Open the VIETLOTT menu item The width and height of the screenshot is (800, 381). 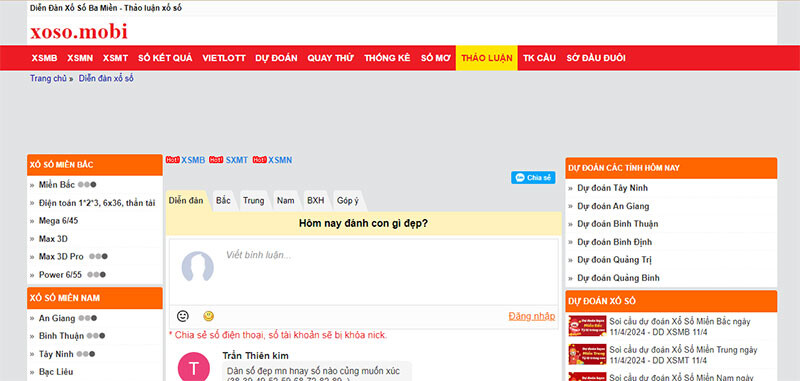[224, 58]
